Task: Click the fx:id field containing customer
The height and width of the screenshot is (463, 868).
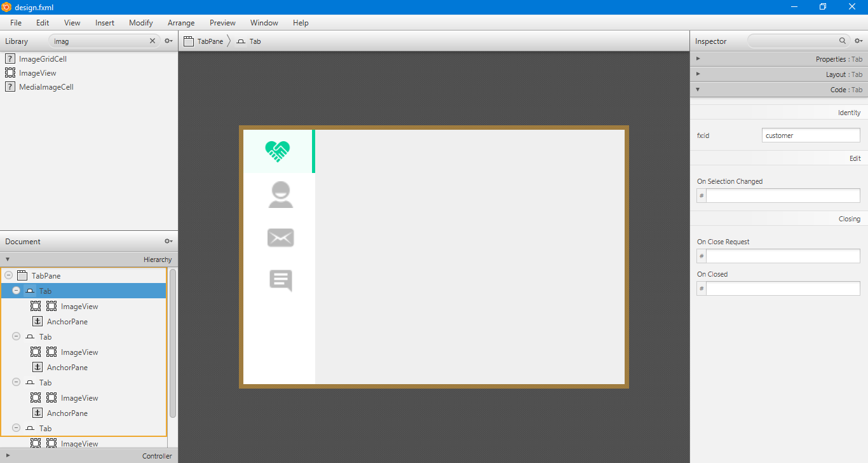Action: [x=810, y=135]
